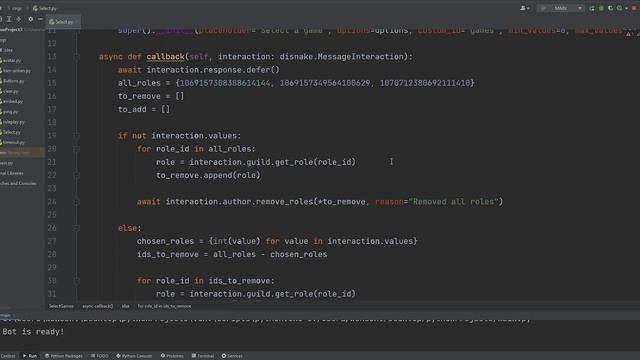Screen dimensions: 640x360
Task: Open ban-unban.py in the project tree
Action: 16,71
